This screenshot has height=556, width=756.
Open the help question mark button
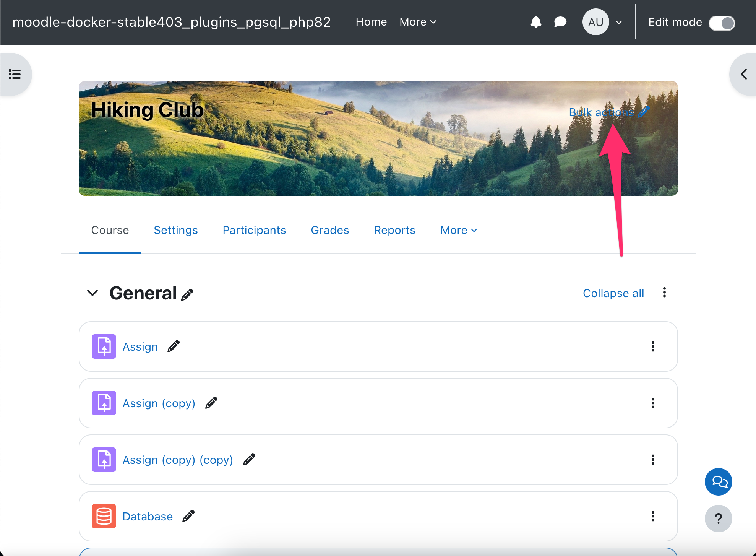coord(719,519)
